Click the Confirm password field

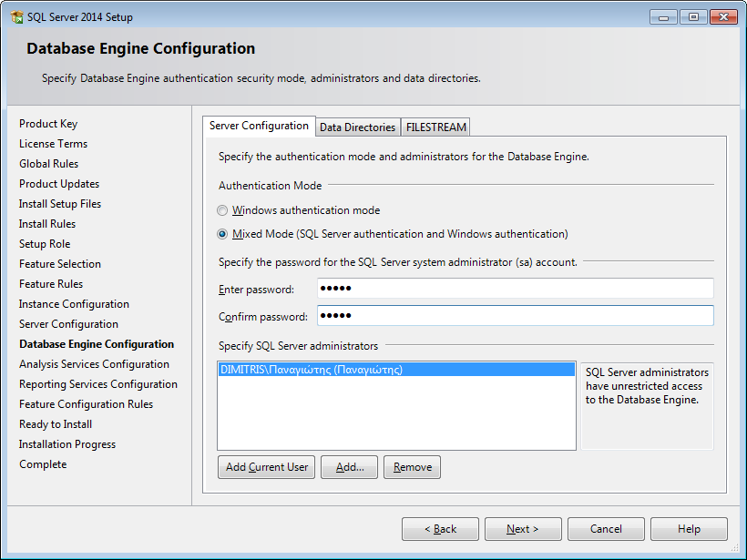pos(516,316)
